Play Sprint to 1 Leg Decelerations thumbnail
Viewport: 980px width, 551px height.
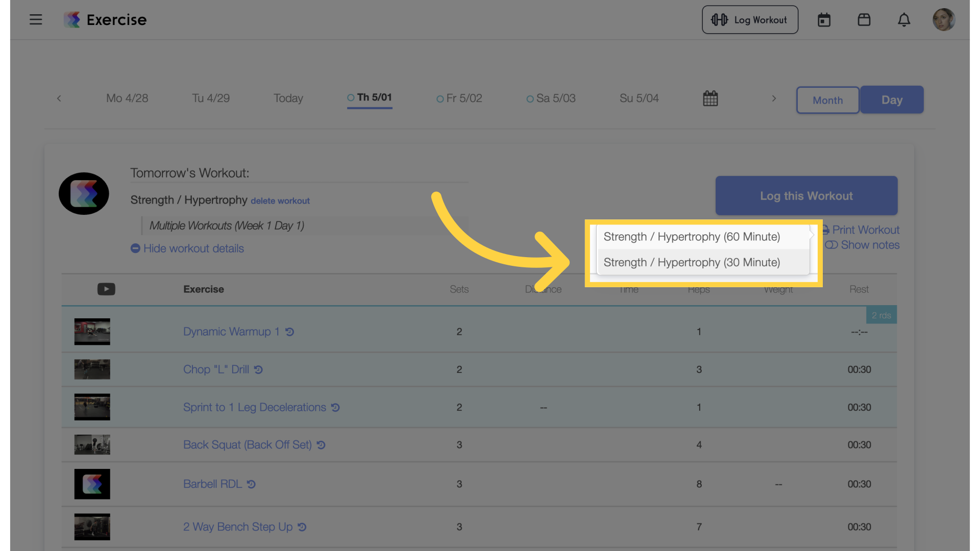coord(92,407)
